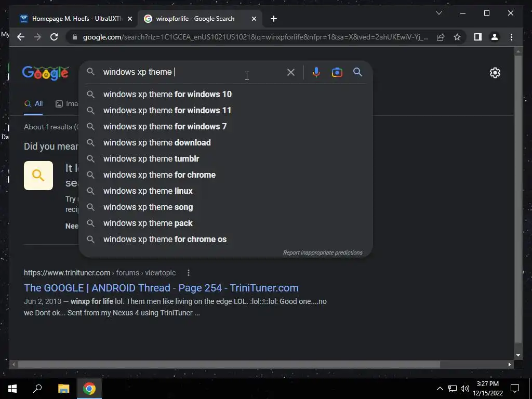
Task: Open network status tray icon
Action: tap(453, 389)
